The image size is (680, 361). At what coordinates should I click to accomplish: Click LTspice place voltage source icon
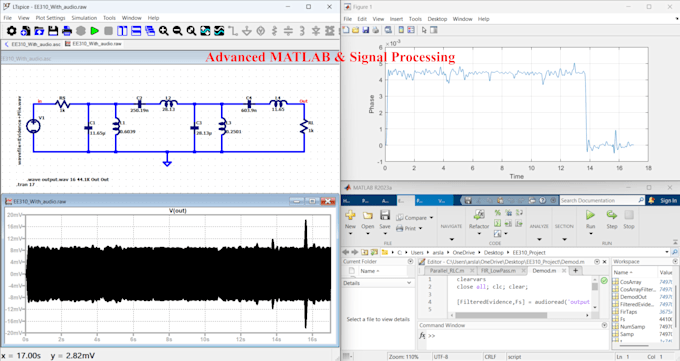point(261,31)
